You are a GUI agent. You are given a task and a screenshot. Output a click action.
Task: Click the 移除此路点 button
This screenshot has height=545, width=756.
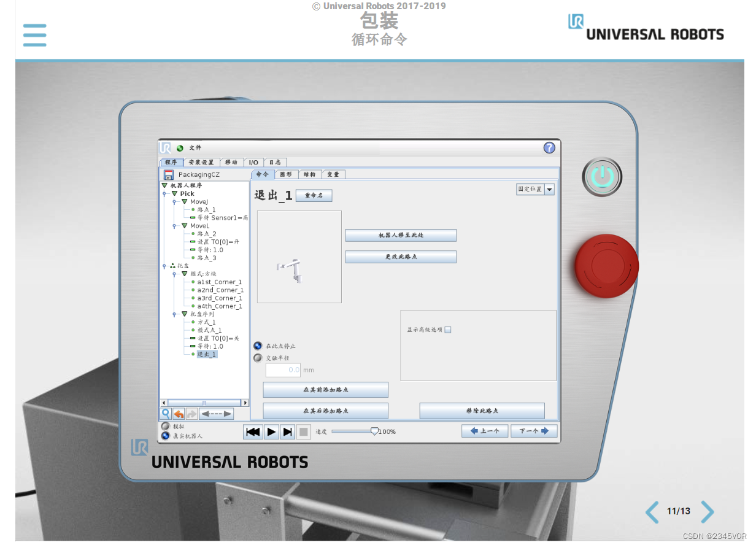pyautogui.click(x=482, y=411)
